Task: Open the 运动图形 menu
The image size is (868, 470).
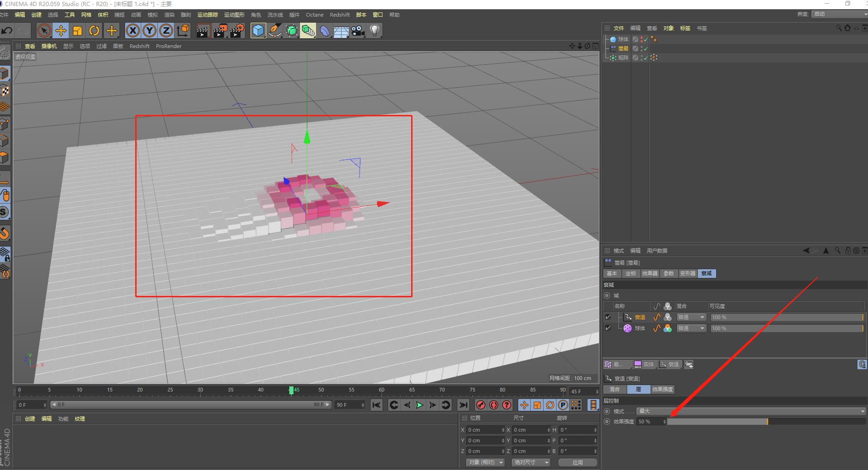Action: click(234, 15)
